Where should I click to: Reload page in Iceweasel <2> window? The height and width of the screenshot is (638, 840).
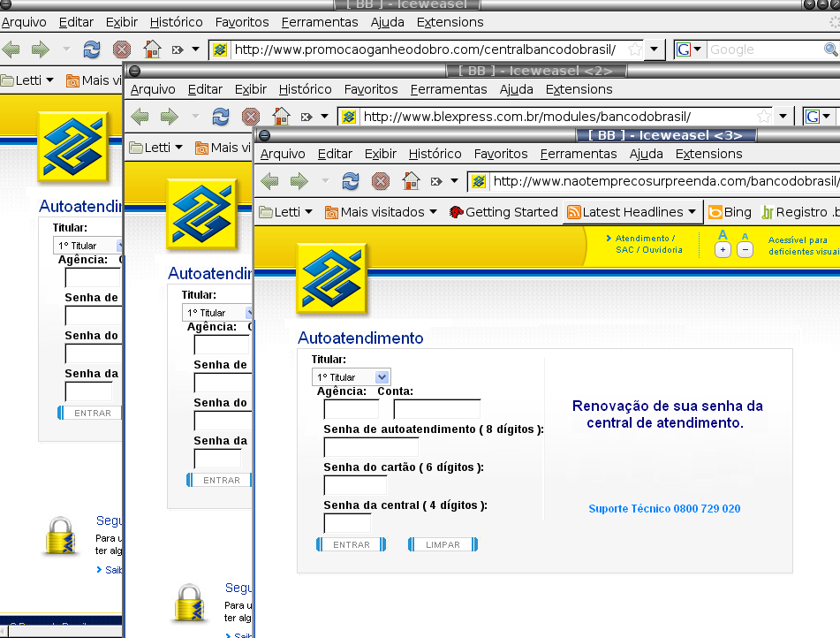[x=221, y=117]
